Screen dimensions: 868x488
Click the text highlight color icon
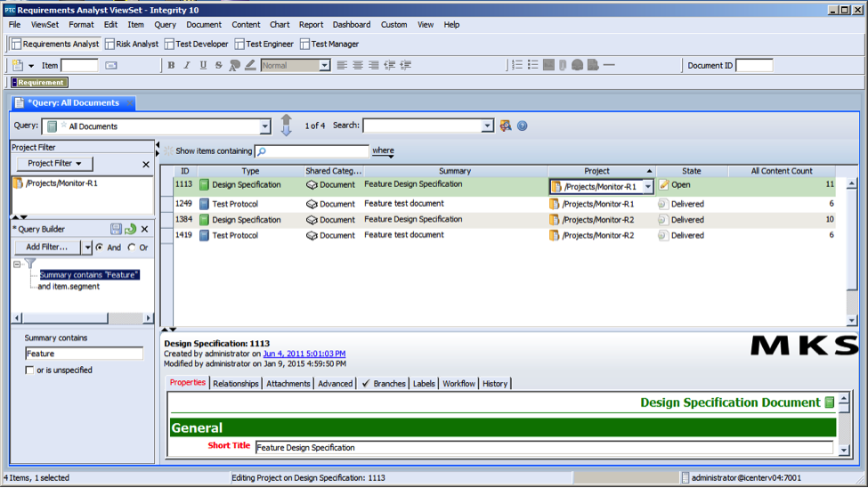click(235, 65)
